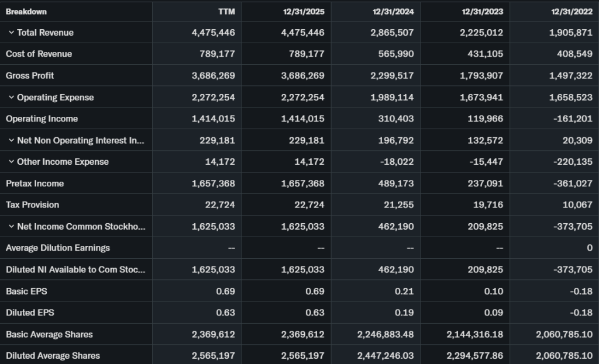The width and height of the screenshot is (599, 364).
Task: Click the Gross Profit row label
Action: point(30,76)
